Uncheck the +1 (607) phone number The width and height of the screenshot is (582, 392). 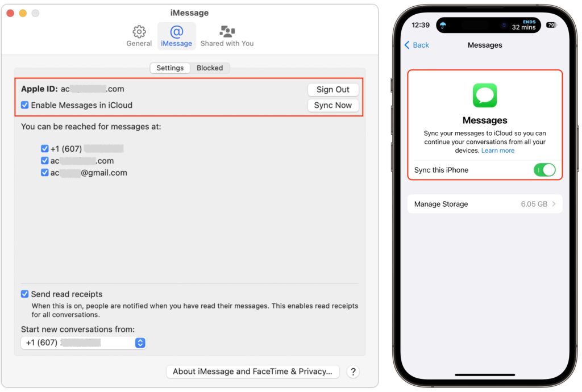coord(45,148)
